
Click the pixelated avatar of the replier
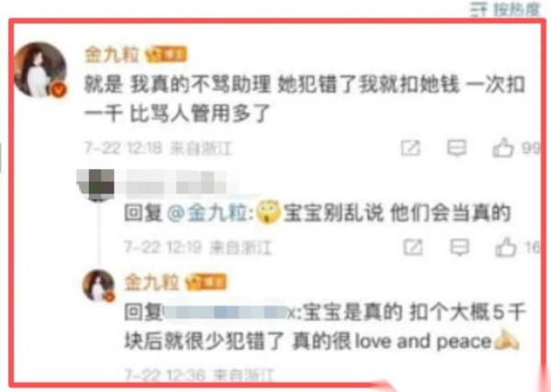(96, 185)
